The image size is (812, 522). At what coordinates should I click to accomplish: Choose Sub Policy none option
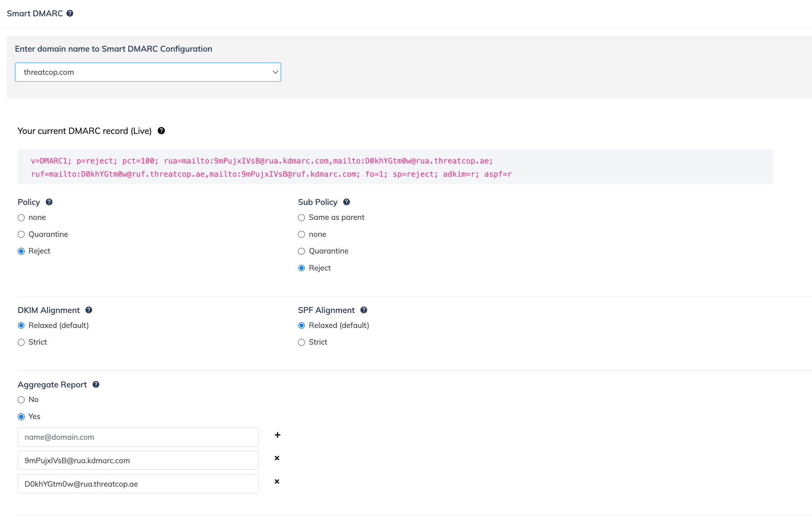point(302,234)
